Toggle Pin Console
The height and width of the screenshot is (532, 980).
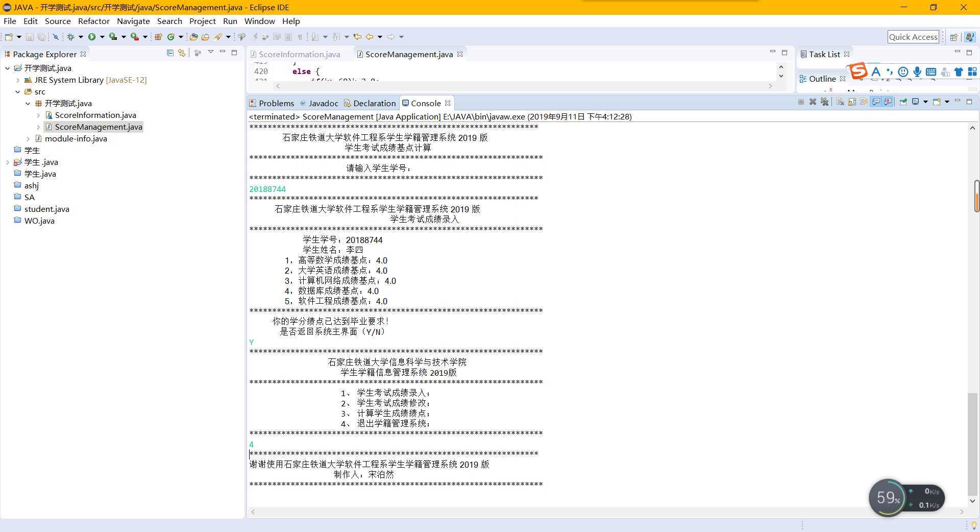click(903, 102)
